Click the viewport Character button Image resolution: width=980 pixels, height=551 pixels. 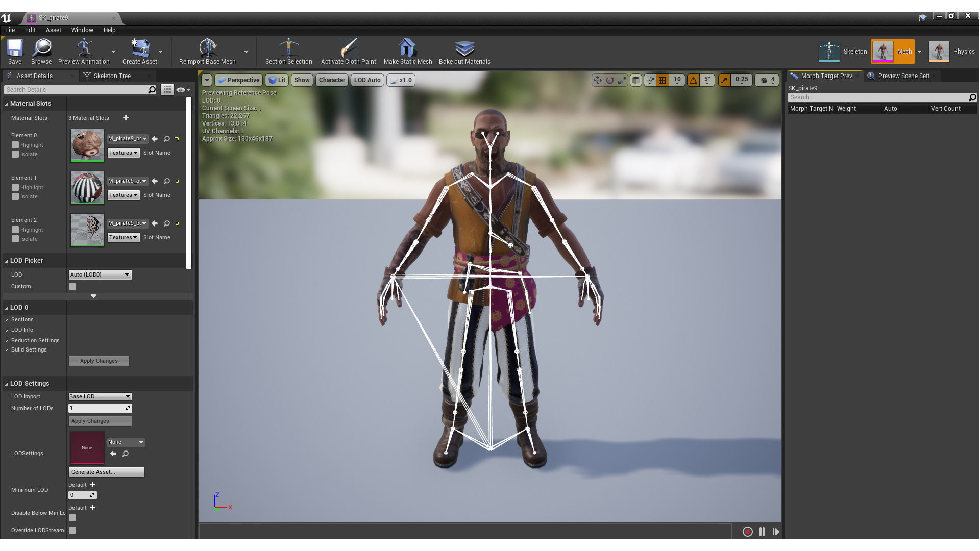click(332, 80)
